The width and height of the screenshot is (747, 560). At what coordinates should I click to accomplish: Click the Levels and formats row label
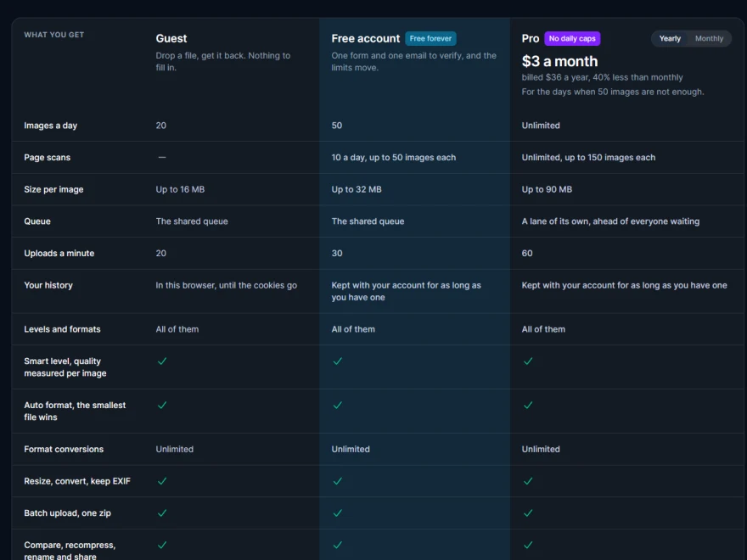coord(63,329)
